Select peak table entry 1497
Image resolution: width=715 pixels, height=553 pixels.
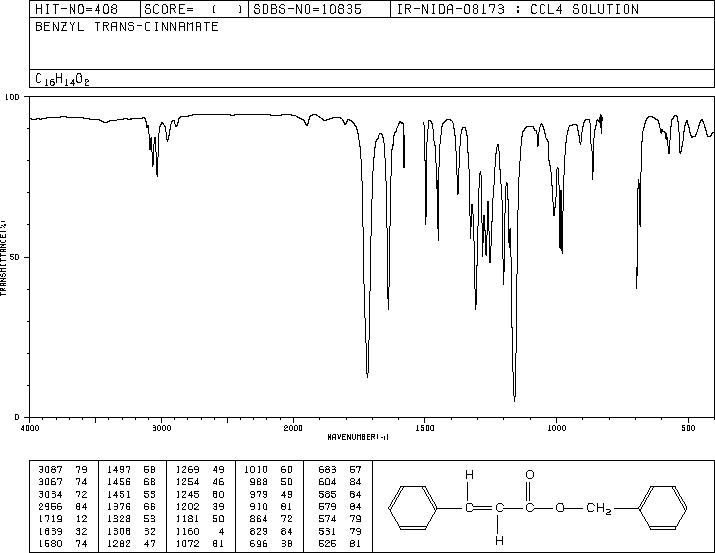pyautogui.click(x=119, y=470)
